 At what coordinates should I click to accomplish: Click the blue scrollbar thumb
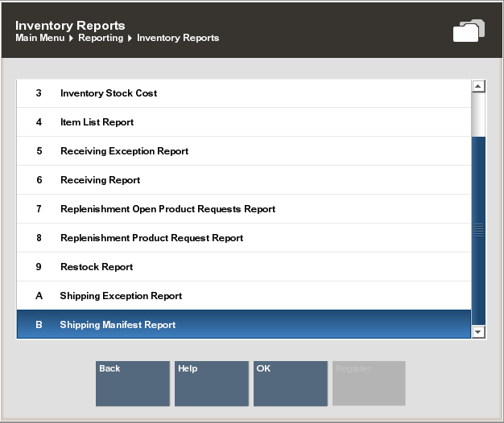478,231
